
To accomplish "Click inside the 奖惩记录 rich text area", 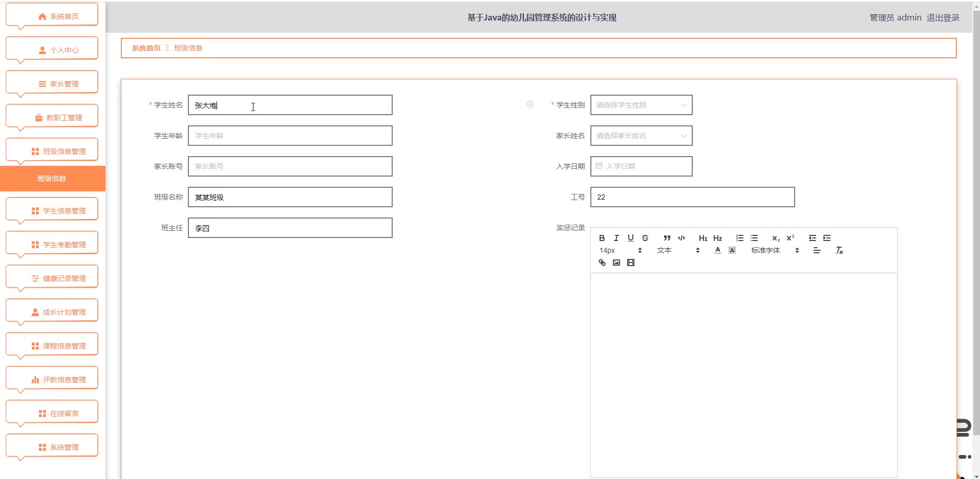I will coord(743,375).
